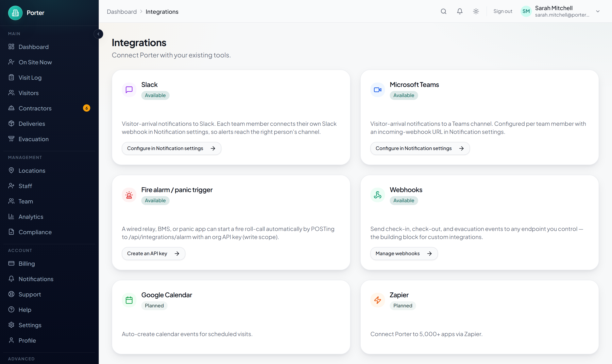
Task: Click the user email sarah.mitchell@porter...
Action: click(562, 15)
